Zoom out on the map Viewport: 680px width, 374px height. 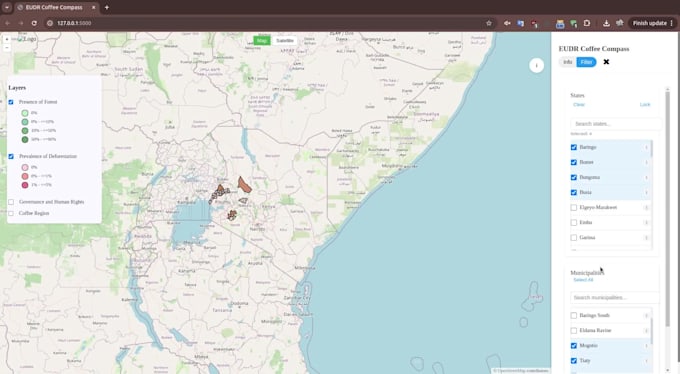[x=7, y=47]
